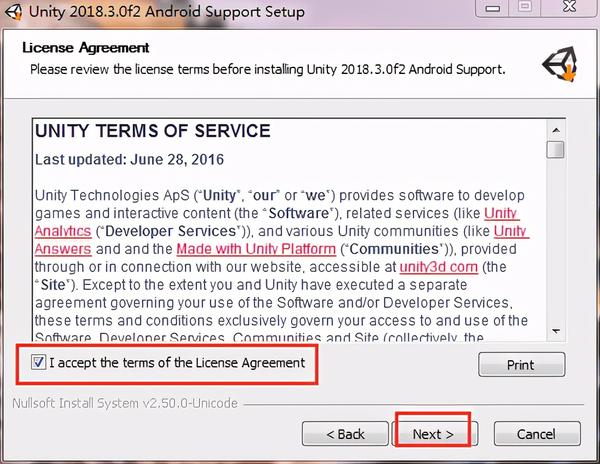Click the License Agreement header label
The width and height of the screenshot is (600, 464).
tap(85, 48)
